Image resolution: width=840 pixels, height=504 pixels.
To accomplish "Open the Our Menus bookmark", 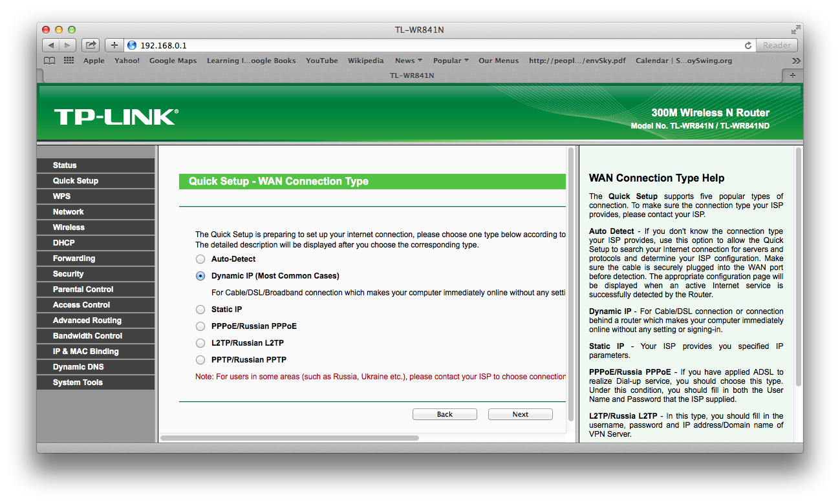I will click(x=499, y=61).
